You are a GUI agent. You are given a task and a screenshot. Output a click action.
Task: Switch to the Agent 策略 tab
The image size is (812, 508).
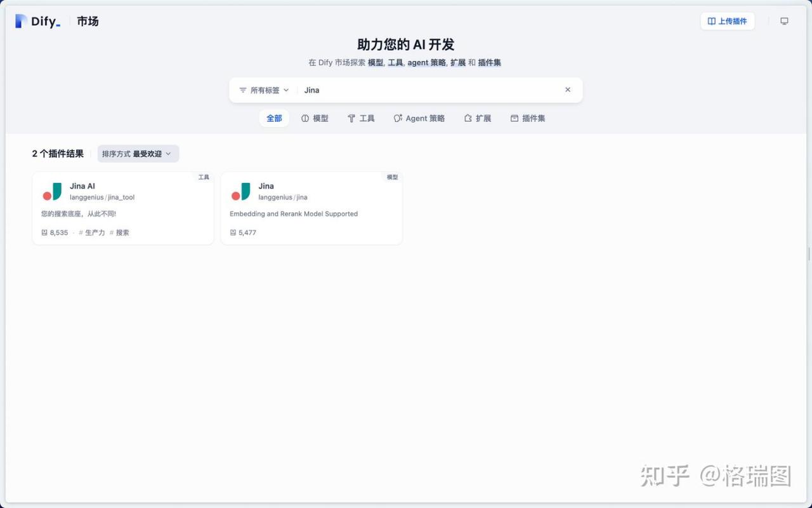[419, 118]
